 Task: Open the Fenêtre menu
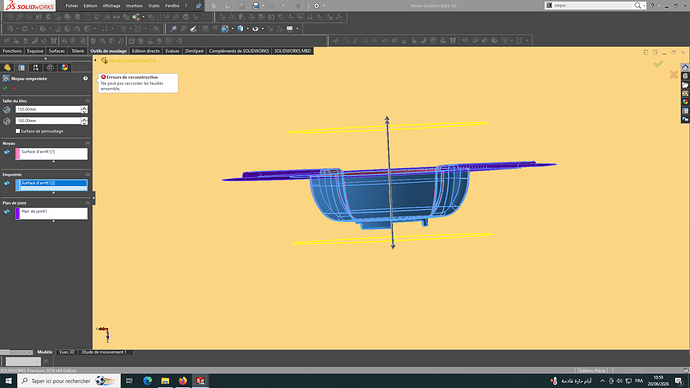(172, 6)
